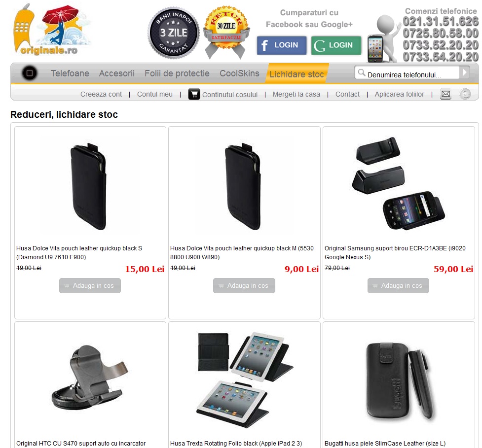Click the shopping cart icon
Viewport: 482px width, 448px height.
194,94
